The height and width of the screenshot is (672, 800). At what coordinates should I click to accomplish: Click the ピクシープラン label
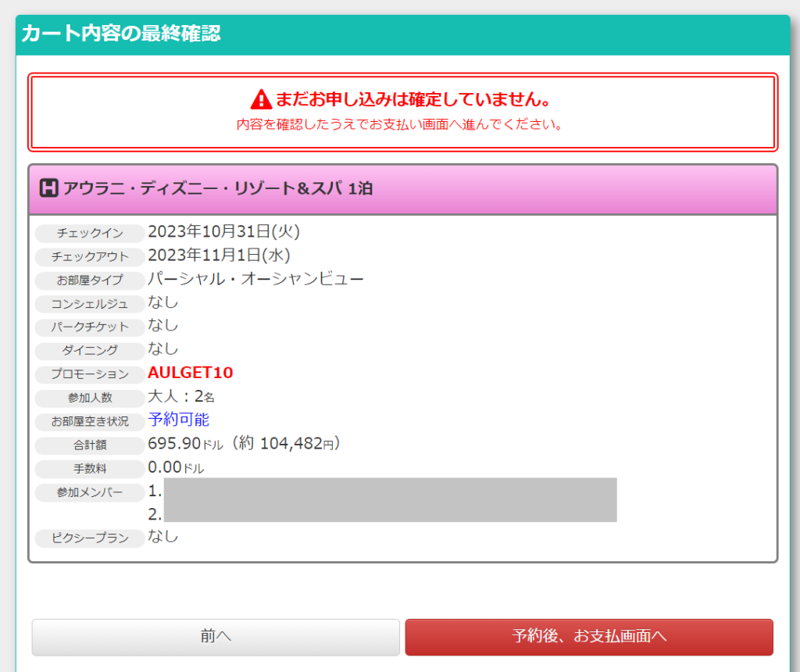tap(90, 538)
